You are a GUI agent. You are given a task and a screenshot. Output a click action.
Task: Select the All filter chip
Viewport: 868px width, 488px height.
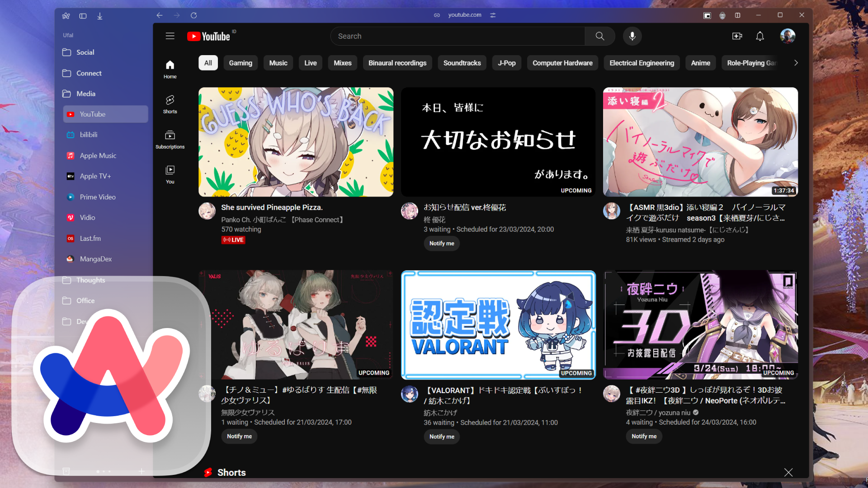click(x=208, y=63)
